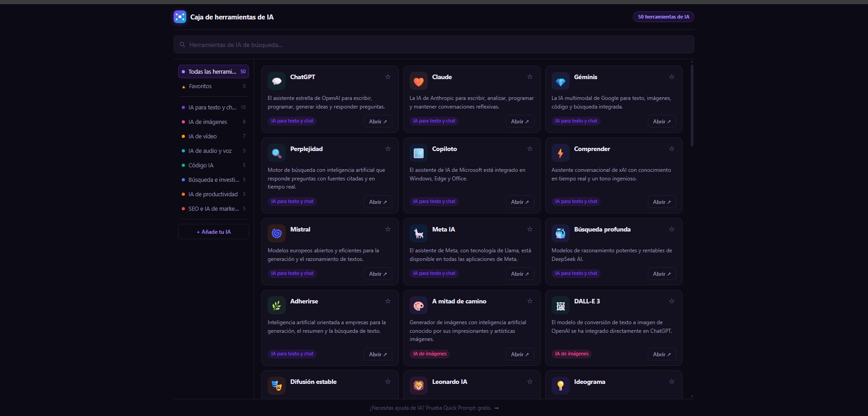
Task: Star the Perplejidad card
Action: [388, 149]
